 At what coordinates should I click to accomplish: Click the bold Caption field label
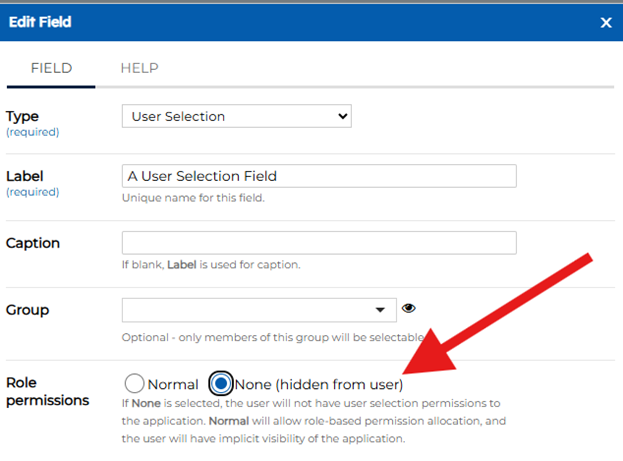click(x=33, y=243)
